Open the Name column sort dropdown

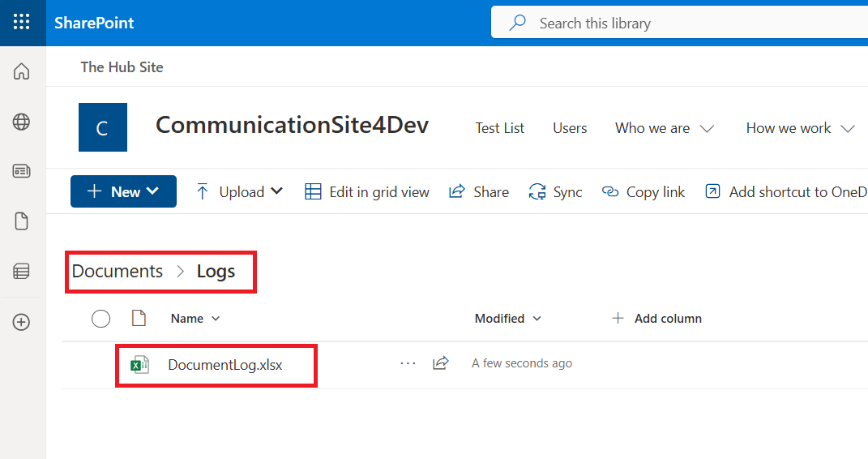(216, 319)
